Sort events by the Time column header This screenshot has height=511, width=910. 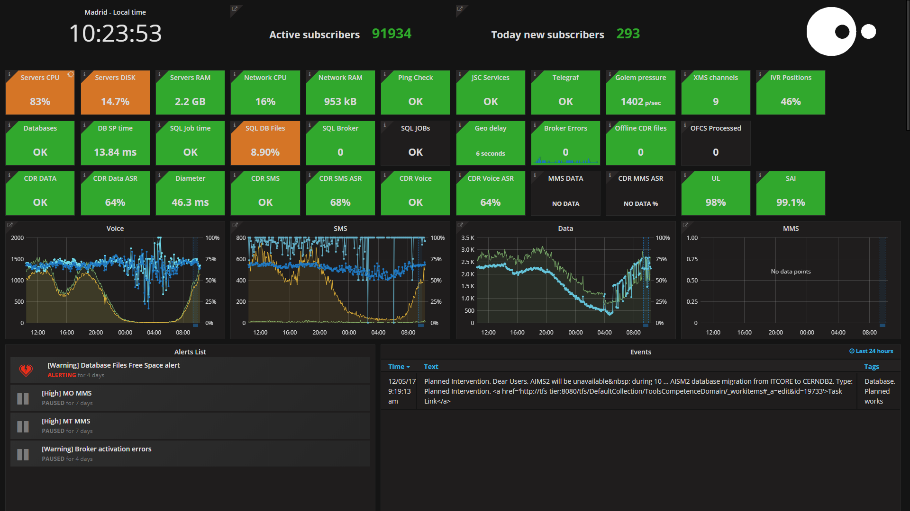pyautogui.click(x=398, y=367)
